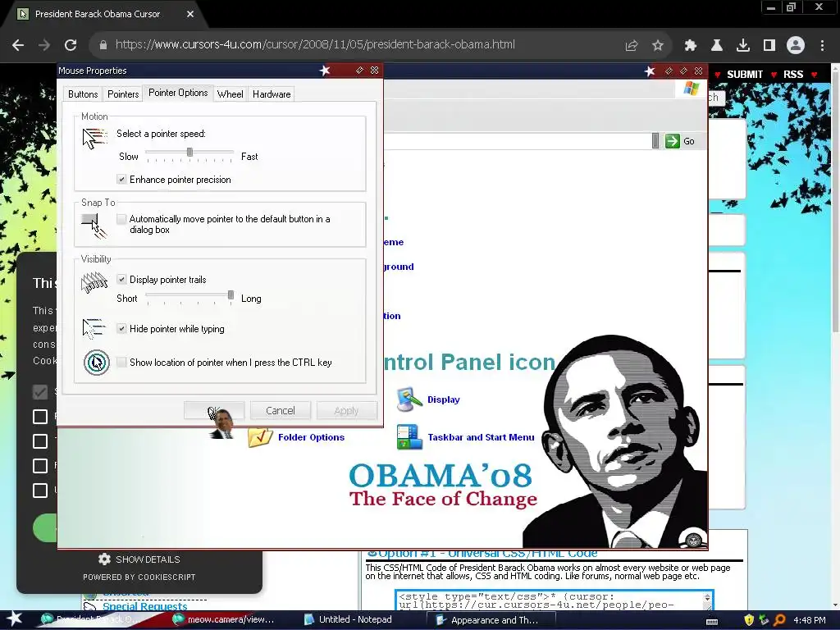Open browser downloads icon
This screenshot has width=840, height=630.
pos(742,46)
